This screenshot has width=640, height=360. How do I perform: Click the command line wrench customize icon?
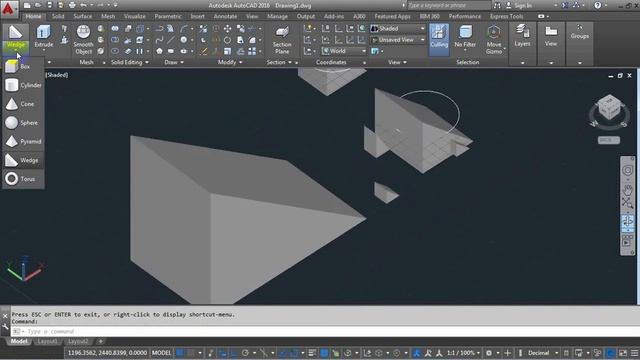tap(5, 327)
